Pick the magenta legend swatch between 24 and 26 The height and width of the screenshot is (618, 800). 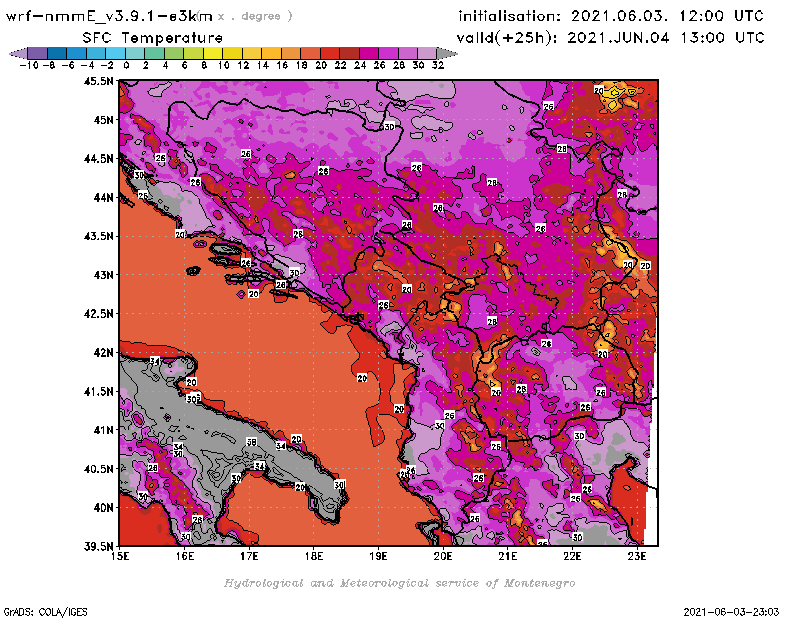tap(368, 53)
